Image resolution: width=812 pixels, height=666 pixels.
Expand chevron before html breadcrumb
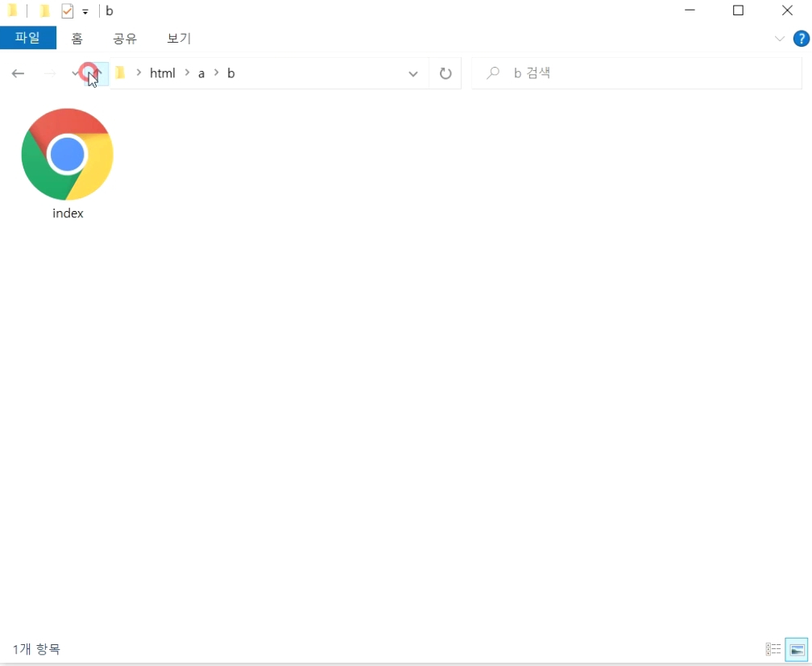pyautogui.click(x=139, y=73)
